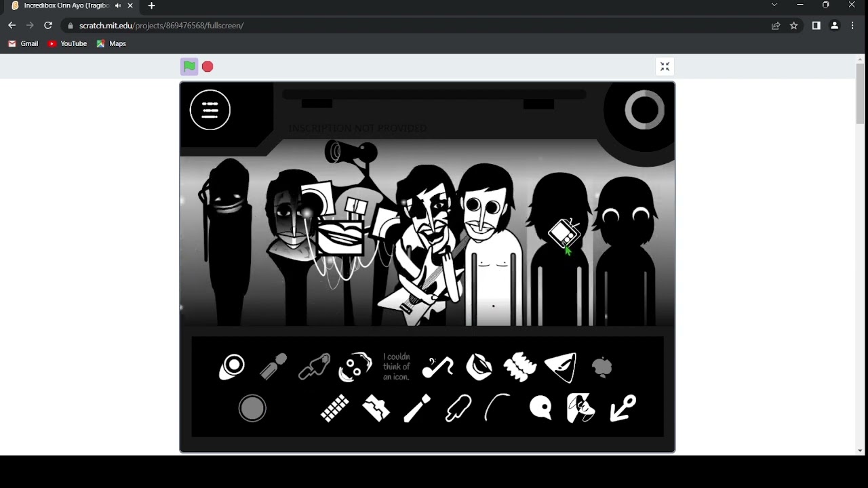Click the silhouette character with ring eyes

tap(626, 251)
